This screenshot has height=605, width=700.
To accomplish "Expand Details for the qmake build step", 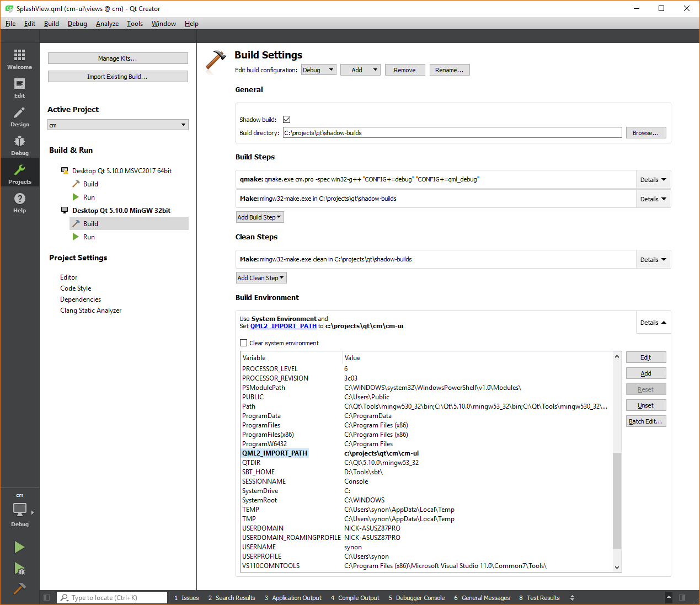I will (653, 180).
